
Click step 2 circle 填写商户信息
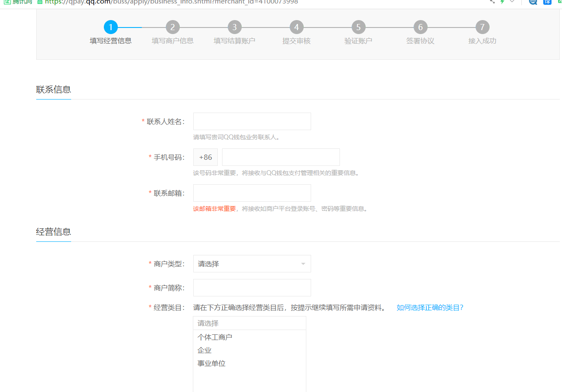click(x=173, y=28)
